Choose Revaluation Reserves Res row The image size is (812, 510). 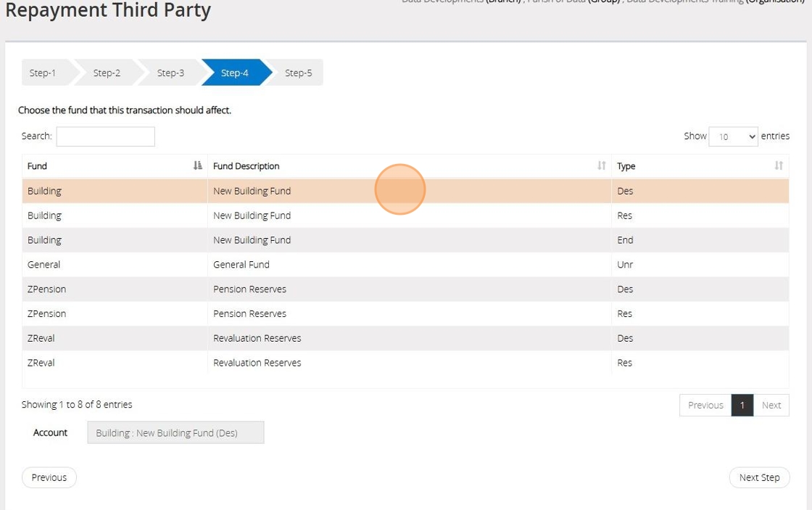click(257, 363)
